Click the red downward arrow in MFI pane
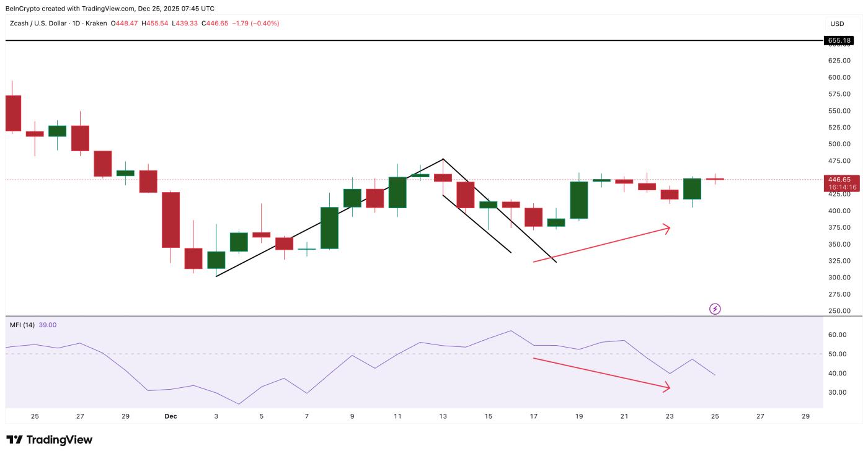The height and width of the screenshot is (456, 868). point(601,374)
